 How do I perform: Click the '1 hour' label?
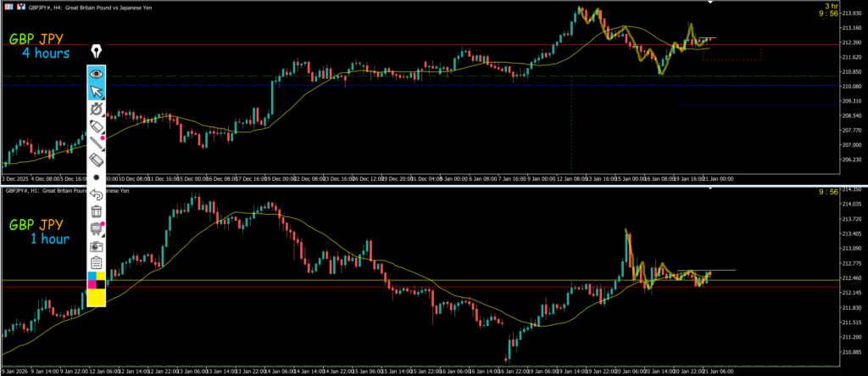click(50, 239)
